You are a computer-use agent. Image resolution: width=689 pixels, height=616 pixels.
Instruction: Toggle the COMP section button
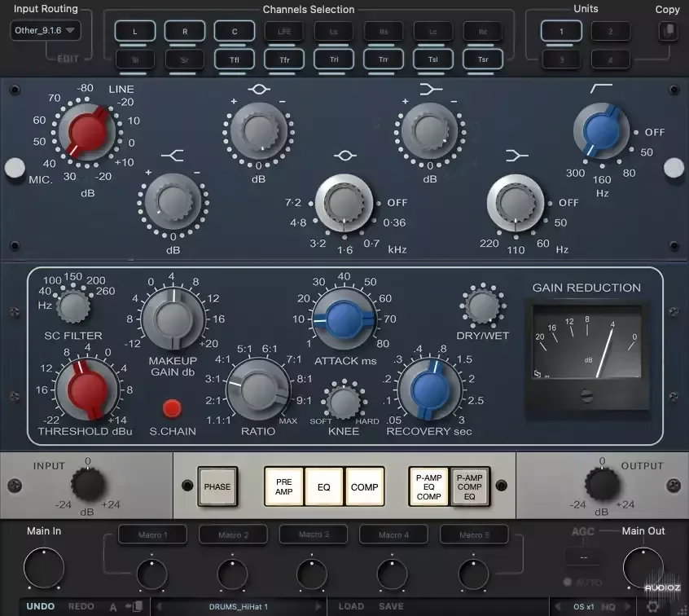pos(365,486)
